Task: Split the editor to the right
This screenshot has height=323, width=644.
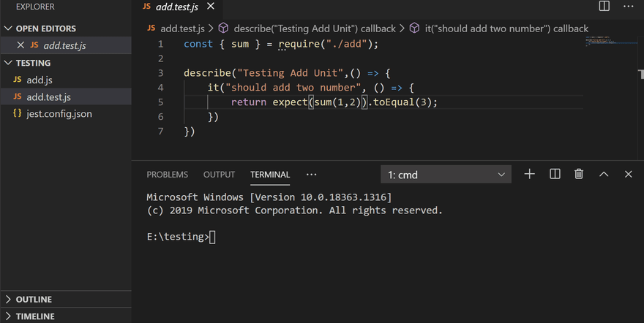Action: click(604, 6)
